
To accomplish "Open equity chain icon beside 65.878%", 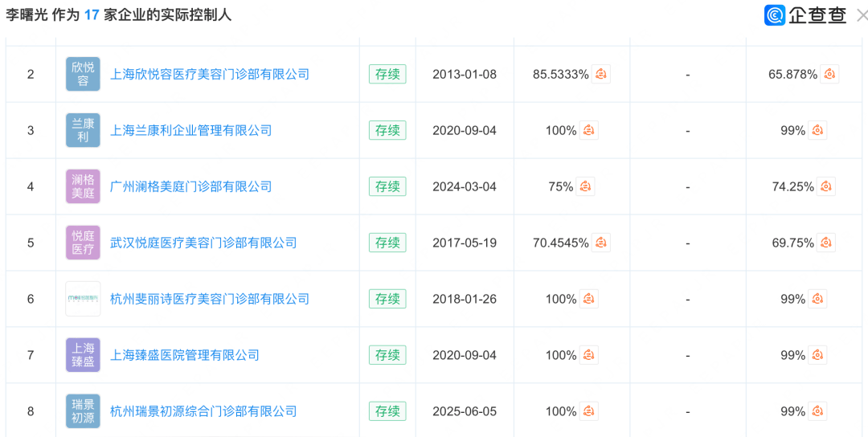I will (829, 74).
